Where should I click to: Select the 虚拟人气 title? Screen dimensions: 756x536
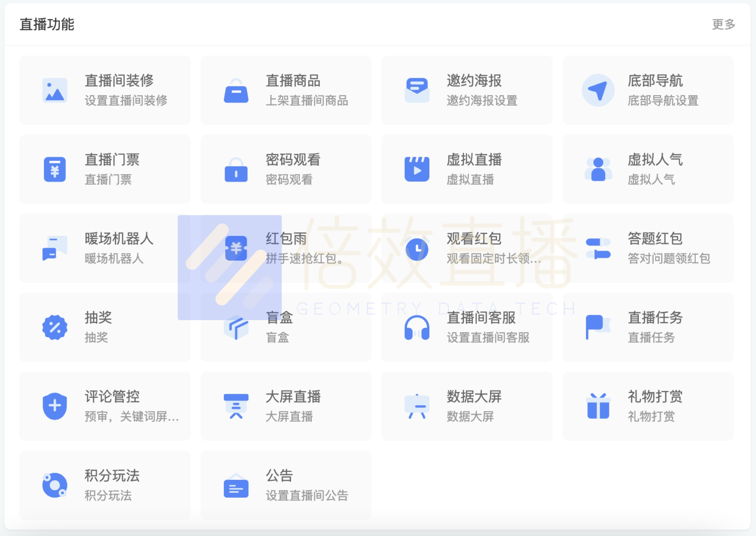tap(655, 159)
